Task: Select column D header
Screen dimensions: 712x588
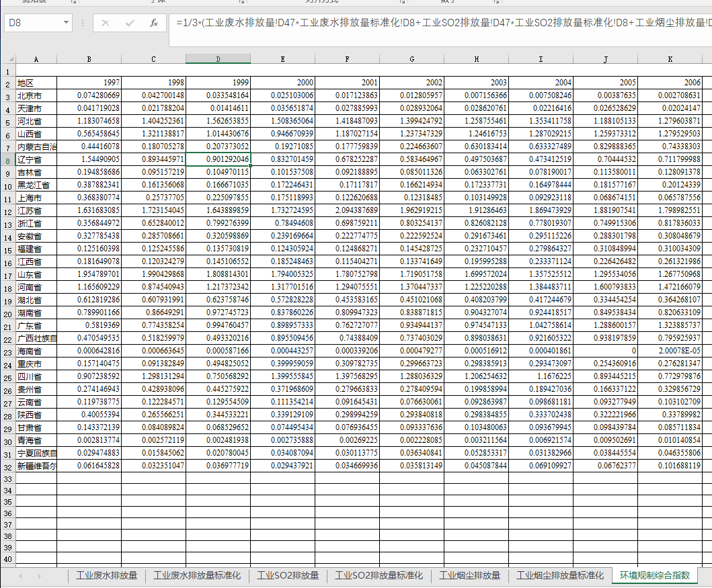Action: pyautogui.click(x=218, y=59)
